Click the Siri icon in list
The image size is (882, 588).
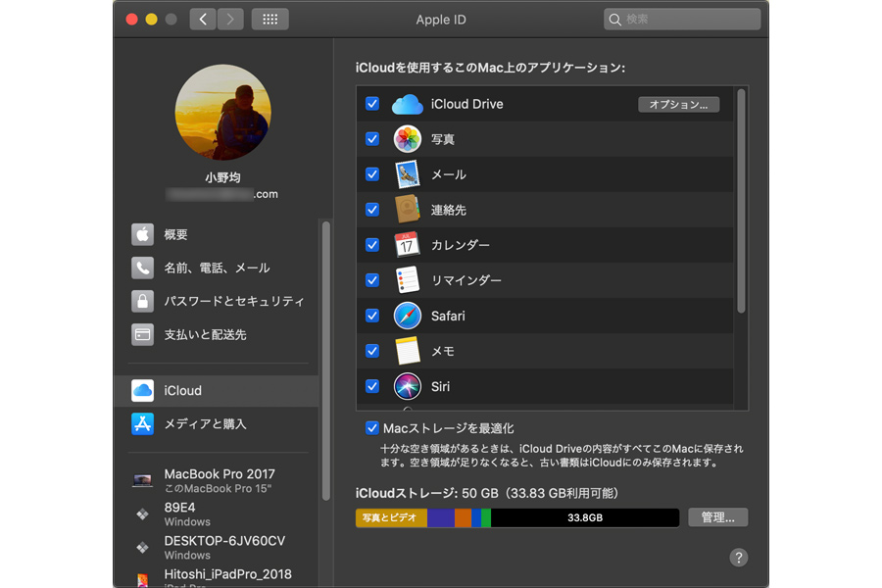[407, 386]
